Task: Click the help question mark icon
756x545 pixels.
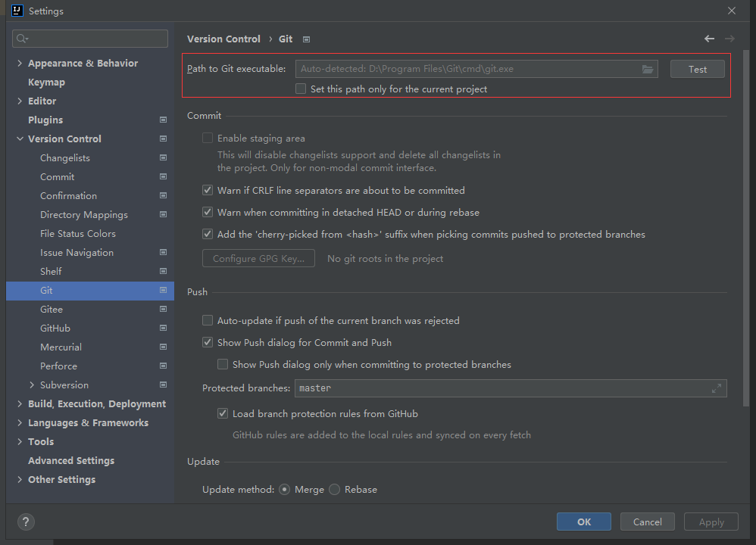Action: click(x=26, y=522)
